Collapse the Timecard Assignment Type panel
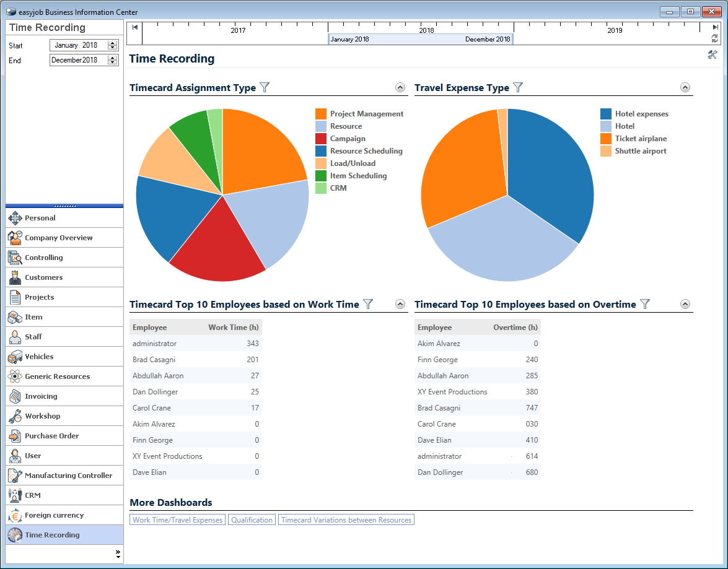Image resolution: width=728 pixels, height=569 pixels. coord(400,87)
